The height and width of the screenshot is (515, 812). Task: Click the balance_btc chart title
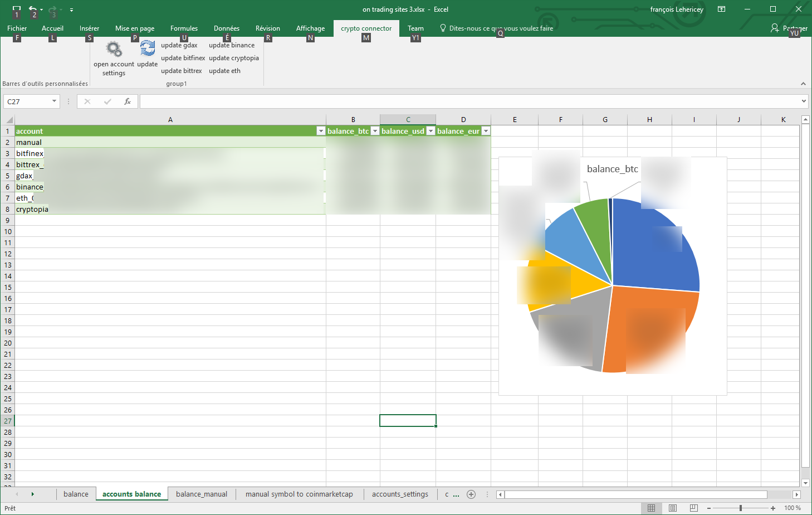pyautogui.click(x=613, y=169)
